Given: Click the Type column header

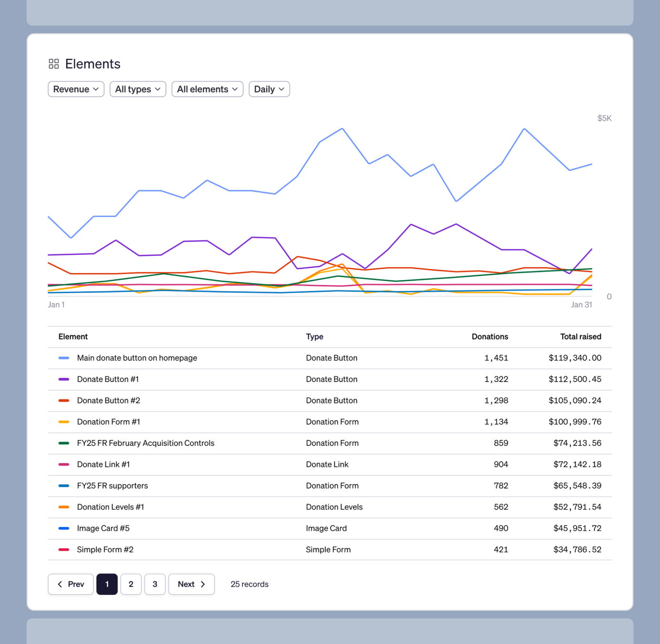Looking at the screenshot, I should 314,337.
